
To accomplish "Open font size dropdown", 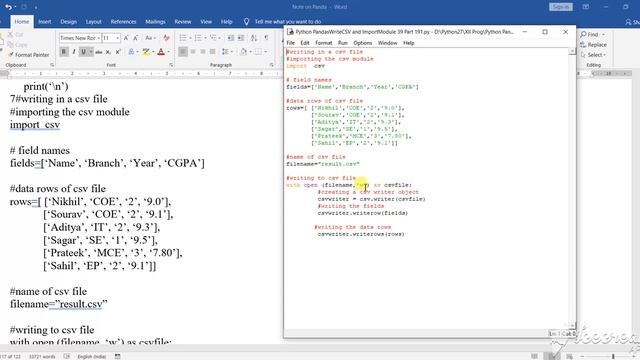I will 118,38.
